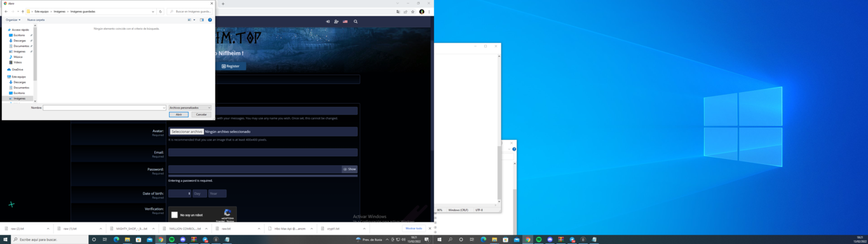Click the login arrow icon in site header
868x244 pixels.
328,22
